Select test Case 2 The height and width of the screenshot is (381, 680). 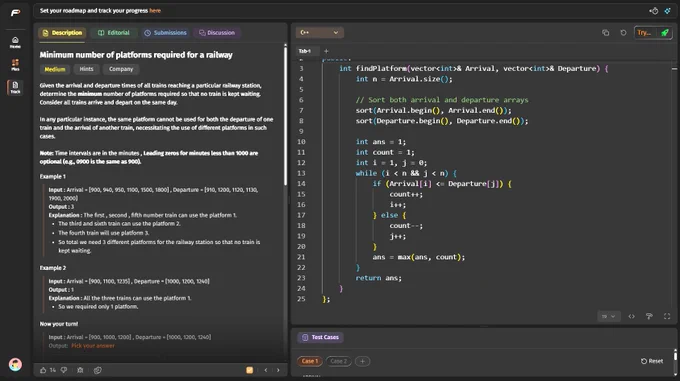pyautogui.click(x=339, y=361)
